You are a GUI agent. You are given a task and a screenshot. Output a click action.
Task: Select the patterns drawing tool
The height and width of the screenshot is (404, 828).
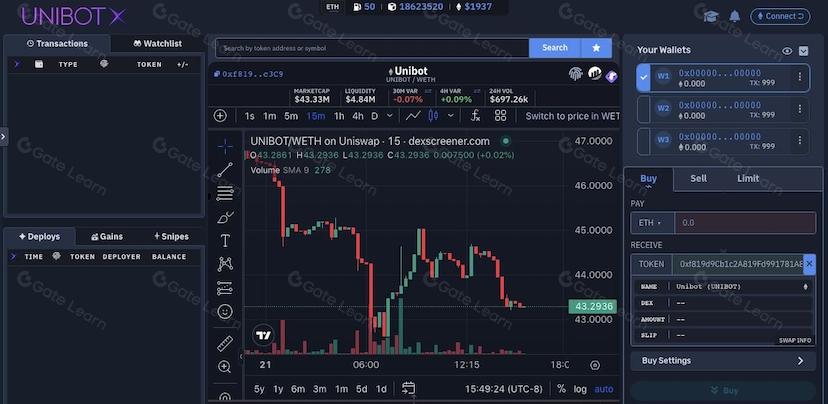[x=225, y=264]
